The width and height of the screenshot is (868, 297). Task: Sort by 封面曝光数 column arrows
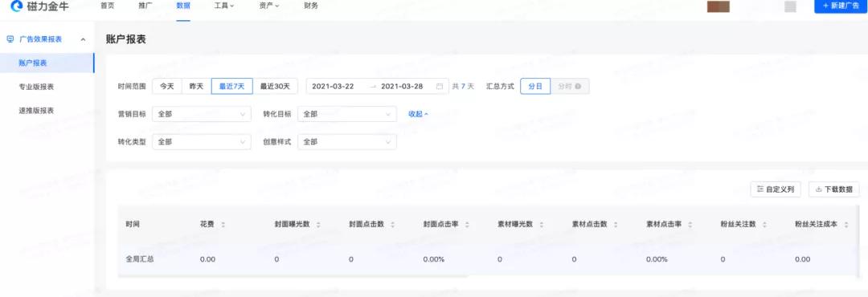coord(318,225)
